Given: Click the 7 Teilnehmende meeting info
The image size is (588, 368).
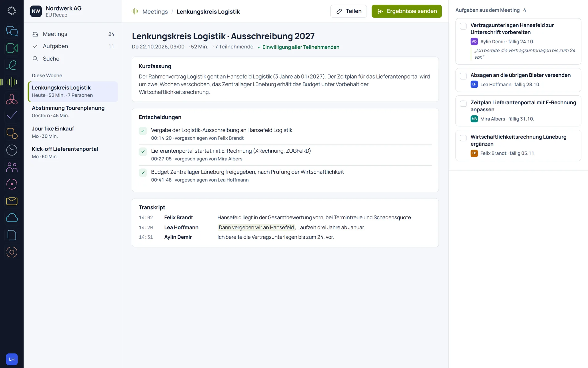Looking at the screenshot, I should 234,47.
